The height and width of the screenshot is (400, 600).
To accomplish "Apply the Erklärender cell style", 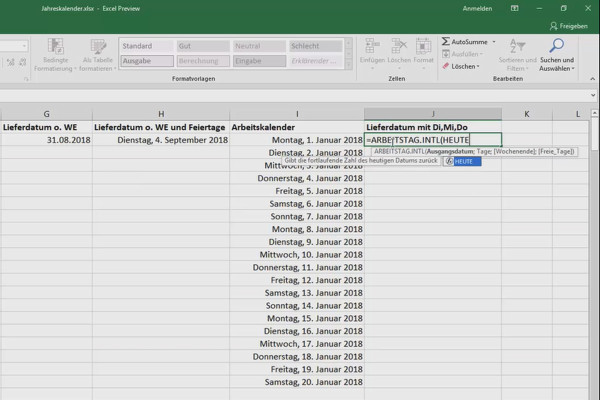I will pos(316,61).
